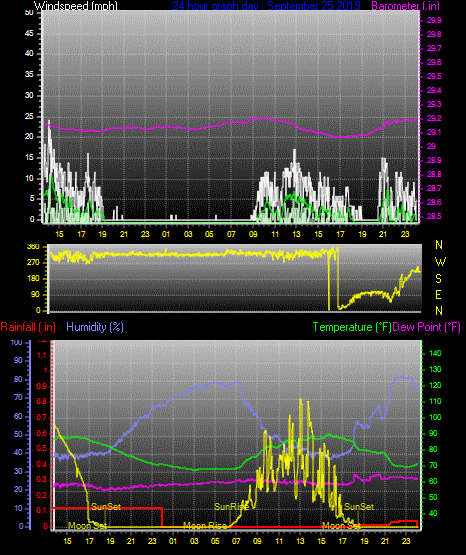Click the 0.3 rainfall scale value
The image size is (466, 555).
42,480
